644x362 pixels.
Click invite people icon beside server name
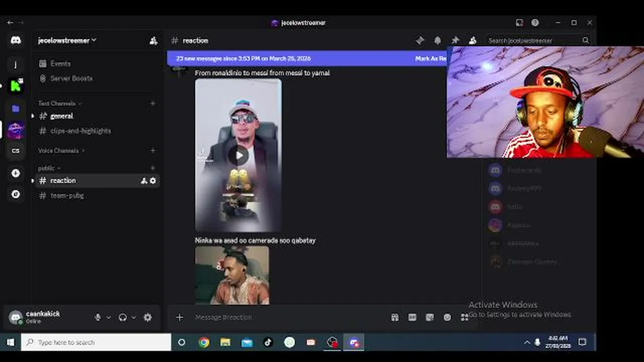153,41
